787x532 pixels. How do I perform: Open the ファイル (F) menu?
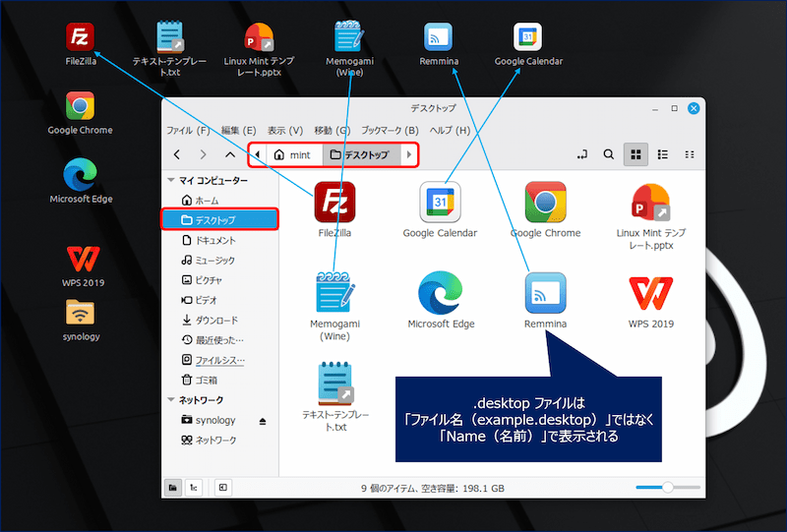(x=188, y=130)
